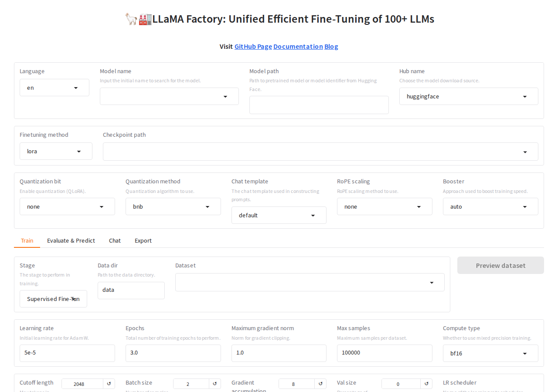
Task: Click the Batch size number box
Action: pyautogui.click(x=191, y=384)
